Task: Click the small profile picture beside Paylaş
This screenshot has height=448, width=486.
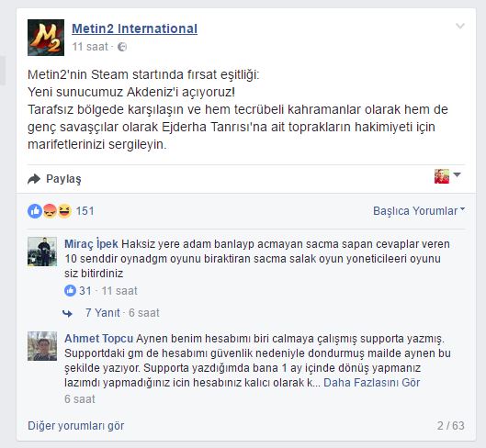Action: tap(442, 176)
